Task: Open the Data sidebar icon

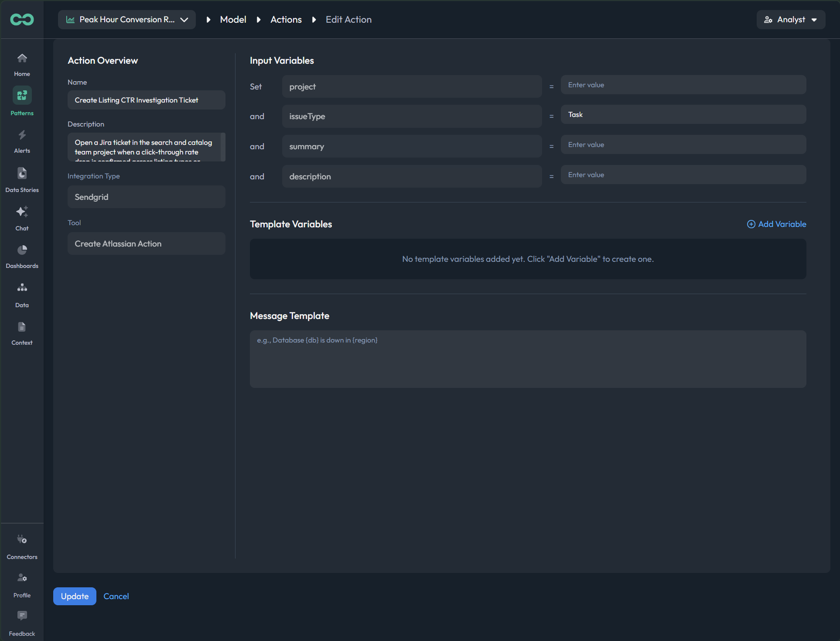Action: coord(22,288)
